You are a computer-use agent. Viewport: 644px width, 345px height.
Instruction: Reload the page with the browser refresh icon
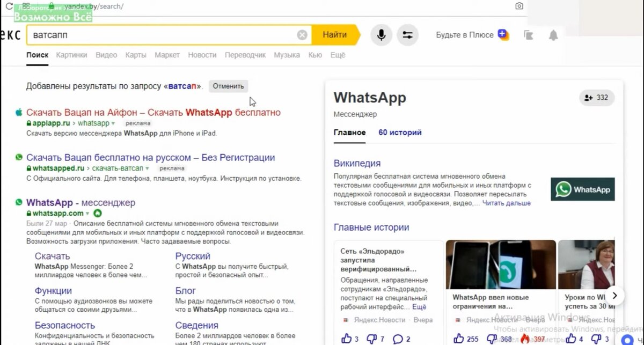pyautogui.click(x=9, y=6)
